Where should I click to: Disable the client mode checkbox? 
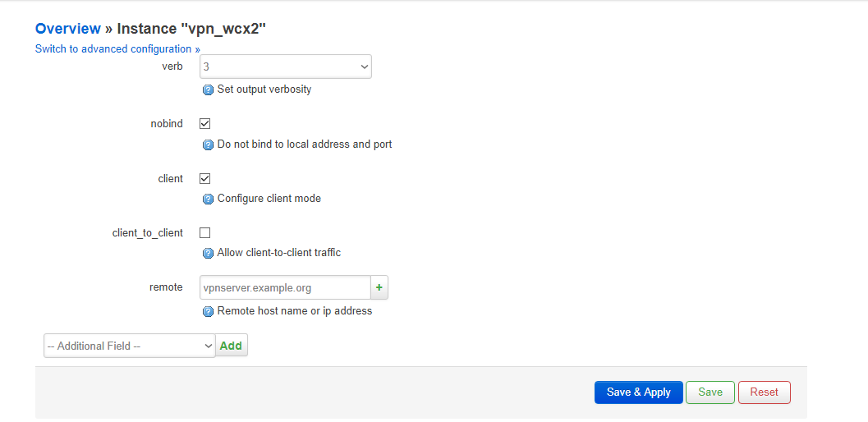(x=204, y=178)
